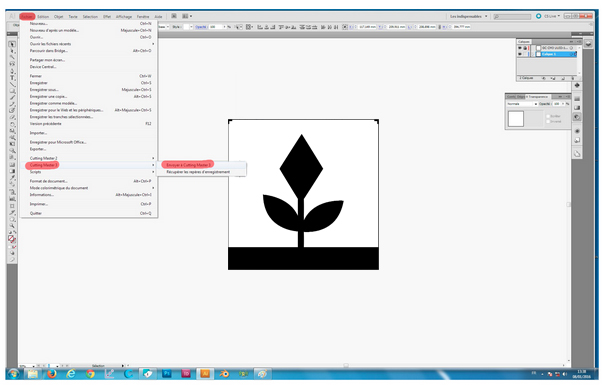This screenshot has height=389, width=607.
Task: Click the help search field
Action: click(513, 17)
